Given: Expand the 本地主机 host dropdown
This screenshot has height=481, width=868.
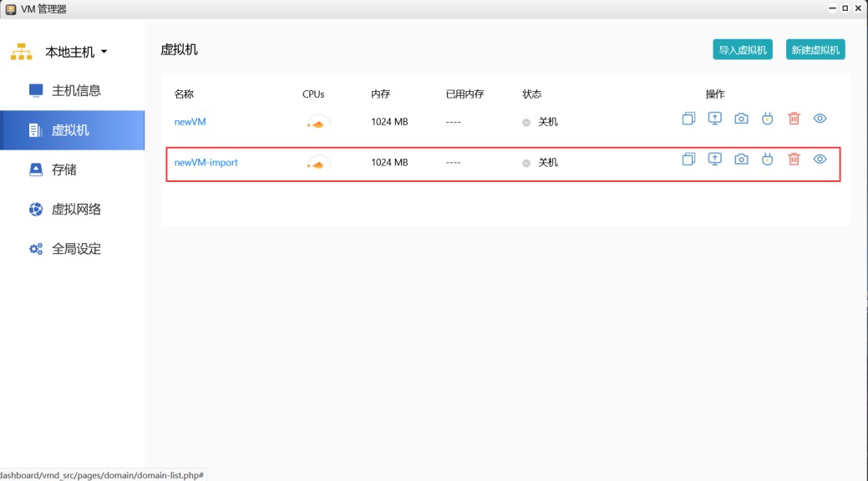Looking at the screenshot, I should [x=75, y=52].
